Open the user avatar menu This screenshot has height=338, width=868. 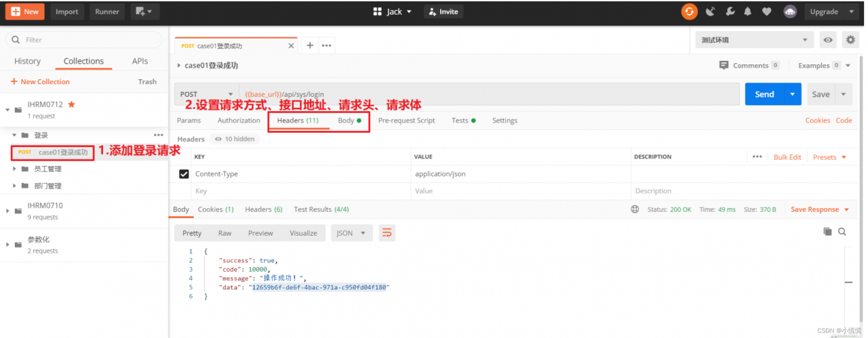pos(790,12)
